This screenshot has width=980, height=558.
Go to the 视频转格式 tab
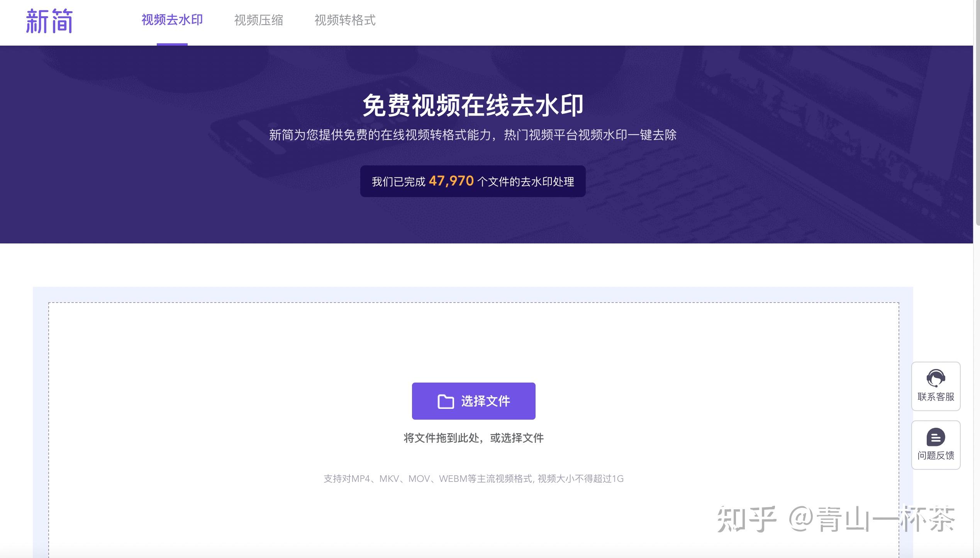click(x=345, y=20)
